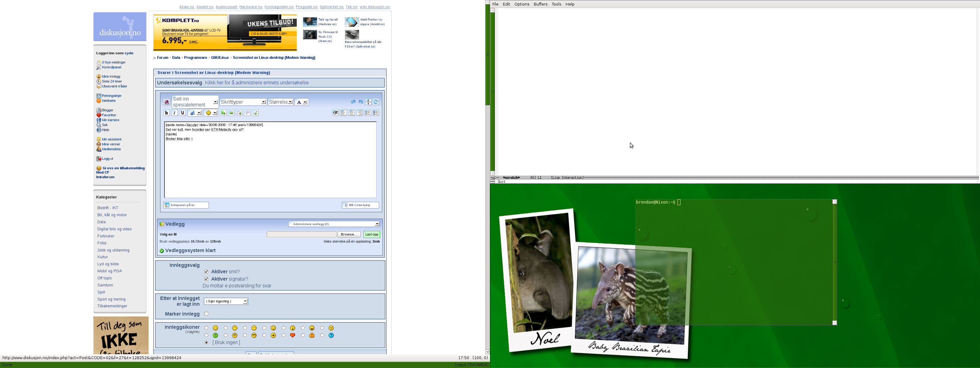The width and height of the screenshot is (980, 368).
Task: Click the Hjelp question mark sidebar icon
Action: point(99,130)
